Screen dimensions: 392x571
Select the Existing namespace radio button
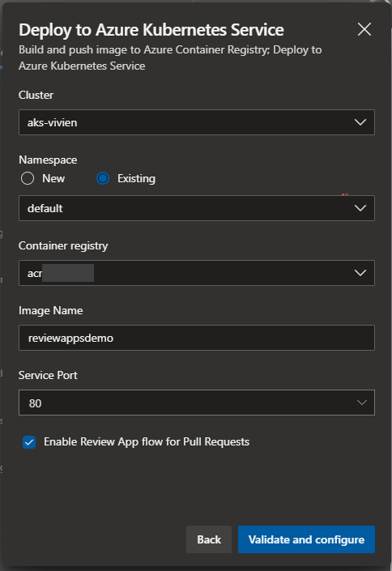pos(103,178)
